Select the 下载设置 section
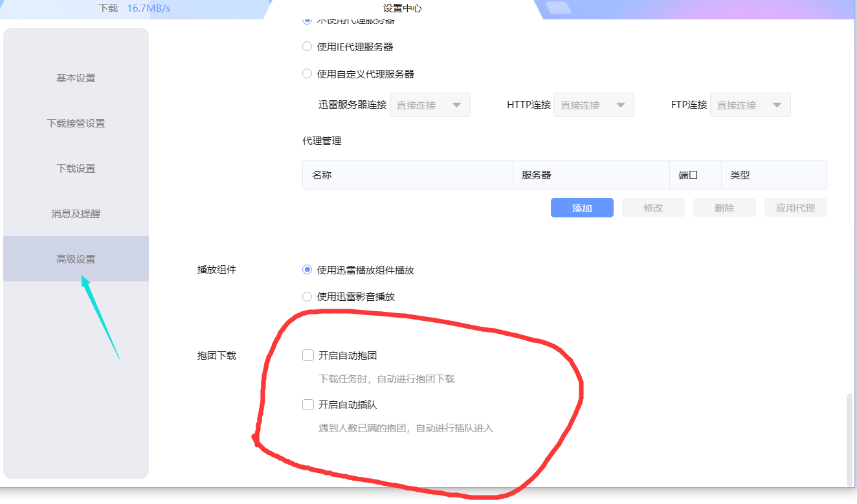 [76, 168]
